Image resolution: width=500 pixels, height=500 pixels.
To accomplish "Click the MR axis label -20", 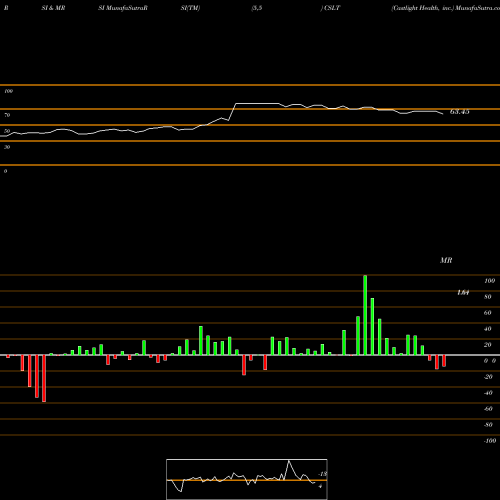I will click(x=488, y=377).
